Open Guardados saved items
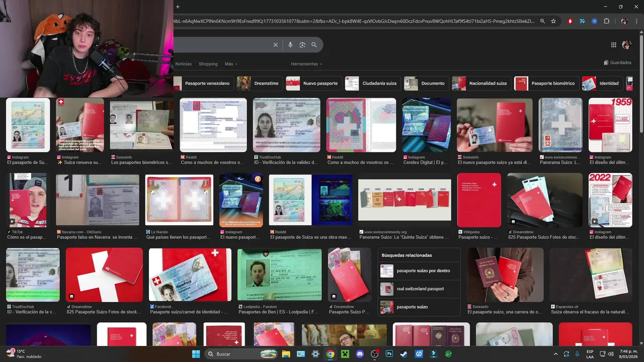The height and width of the screenshot is (362, 644). [617, 63]
